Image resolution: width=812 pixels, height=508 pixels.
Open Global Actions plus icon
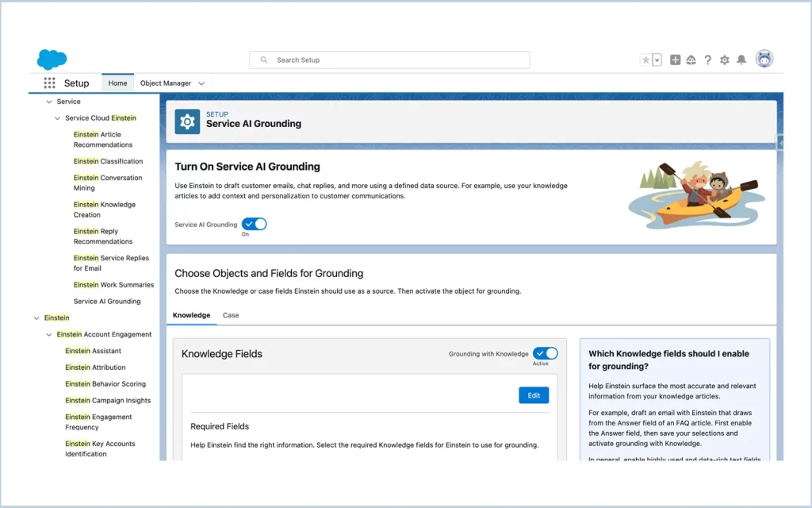(x=675, y=60)
